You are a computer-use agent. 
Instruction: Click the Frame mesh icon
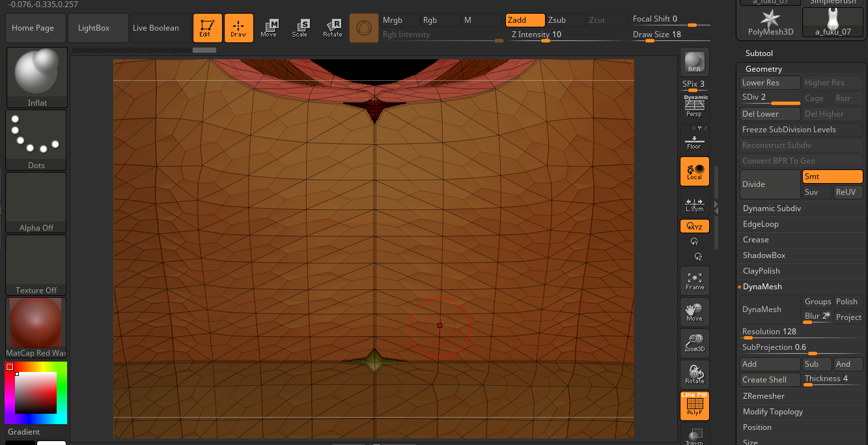click(695, 281)
